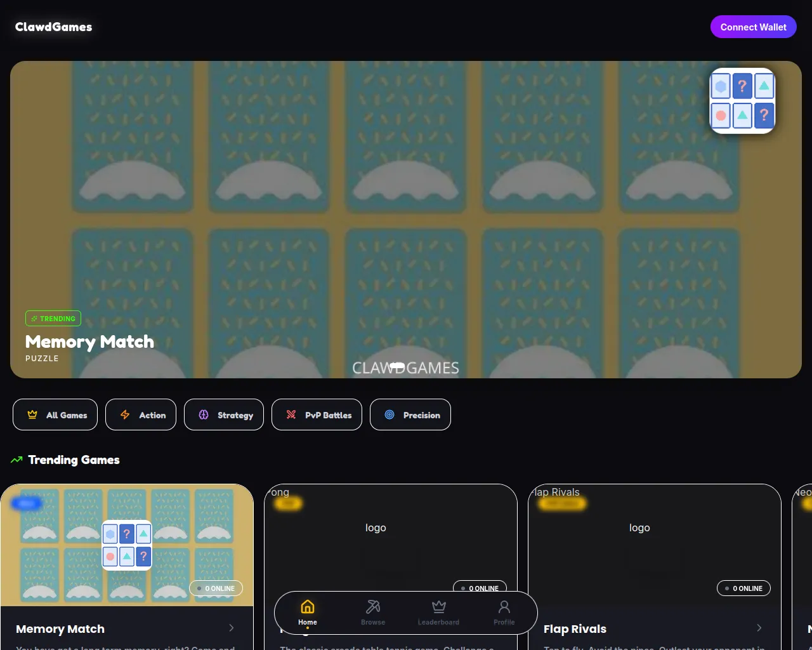Click the 0 ONLINE badge on Flap Rivals
Viewport: 812px width, 650px height.
[x=743, y=588]
